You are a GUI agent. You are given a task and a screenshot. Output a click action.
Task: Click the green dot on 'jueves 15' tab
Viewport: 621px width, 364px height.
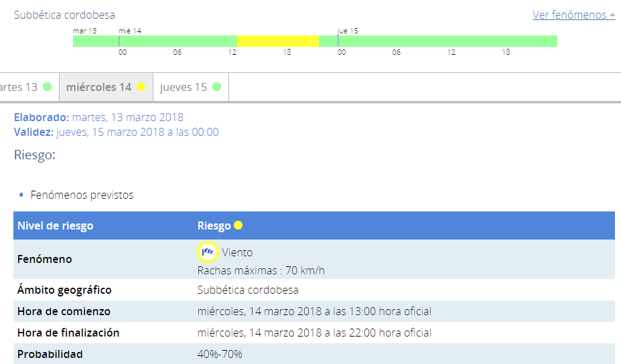216,86
